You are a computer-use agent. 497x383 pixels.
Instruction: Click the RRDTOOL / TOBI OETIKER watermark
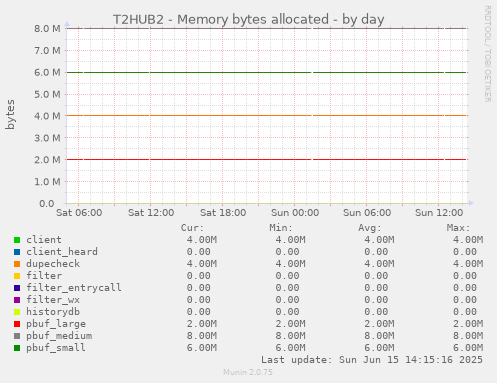tap(487, 54)
